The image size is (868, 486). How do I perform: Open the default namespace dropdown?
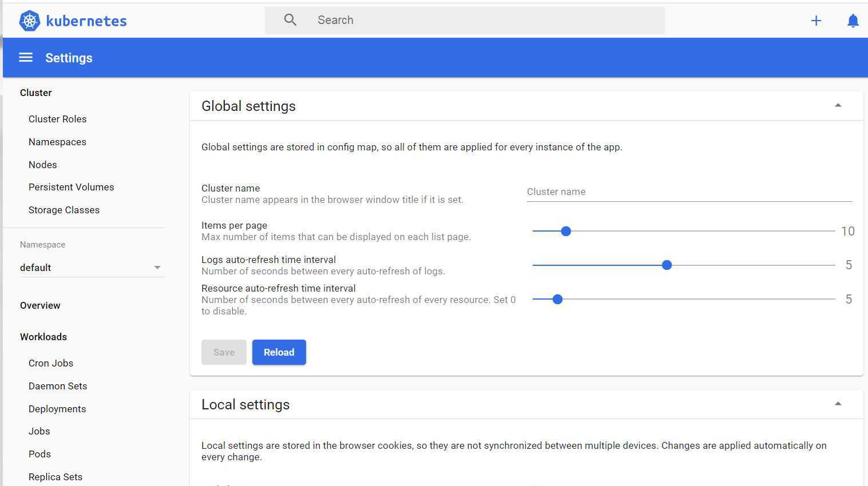coord(92,268)
